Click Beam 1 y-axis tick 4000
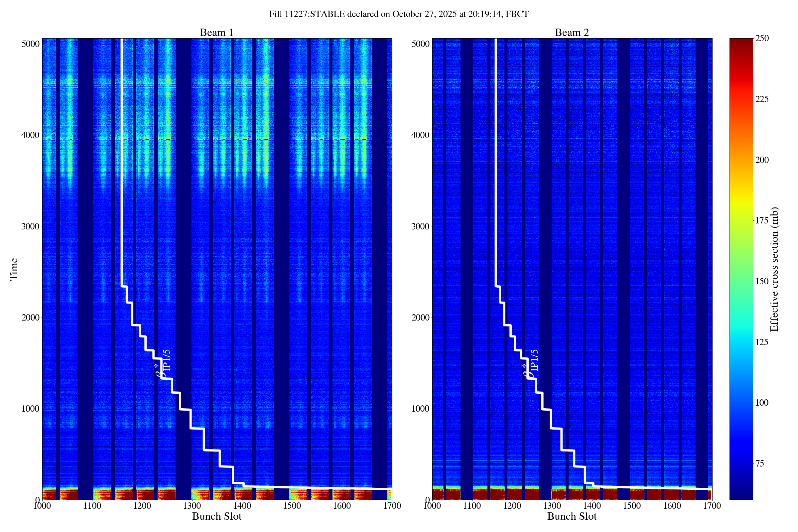Viewport: 798px width, 532px height. pos(30,135)
